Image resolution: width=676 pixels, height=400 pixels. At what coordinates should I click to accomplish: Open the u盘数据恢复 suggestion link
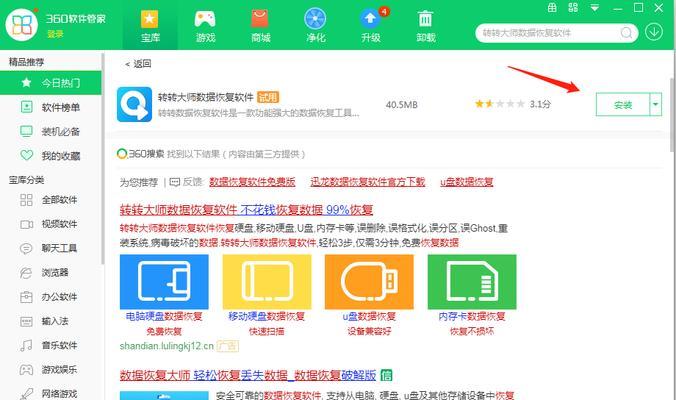coord(466,182)
